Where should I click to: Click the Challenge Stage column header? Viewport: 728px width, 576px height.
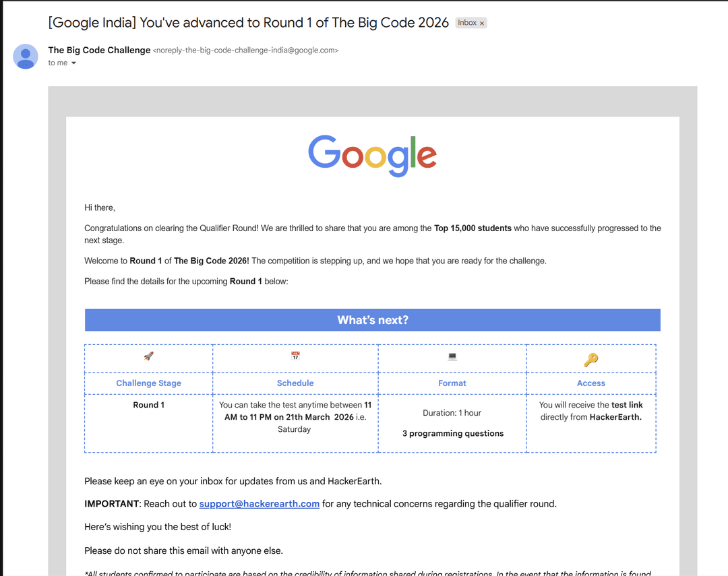coord(148,383)
